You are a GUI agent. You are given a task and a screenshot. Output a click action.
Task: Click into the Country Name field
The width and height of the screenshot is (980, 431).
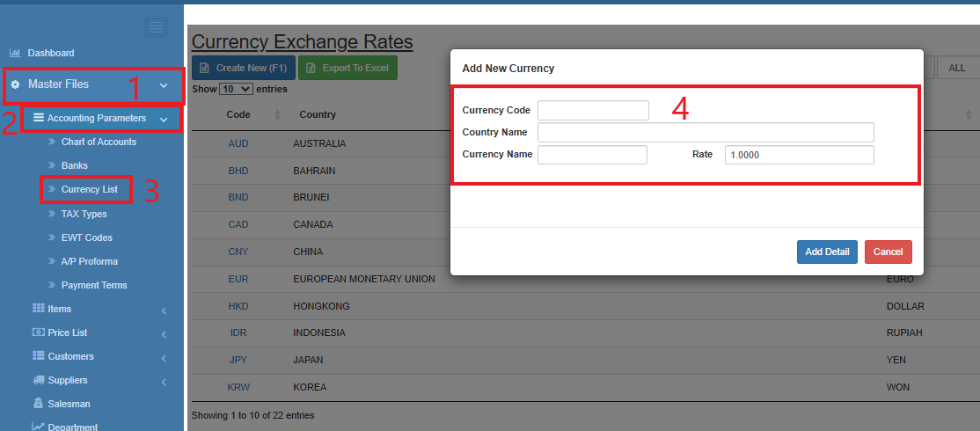(x=706, y=133)
